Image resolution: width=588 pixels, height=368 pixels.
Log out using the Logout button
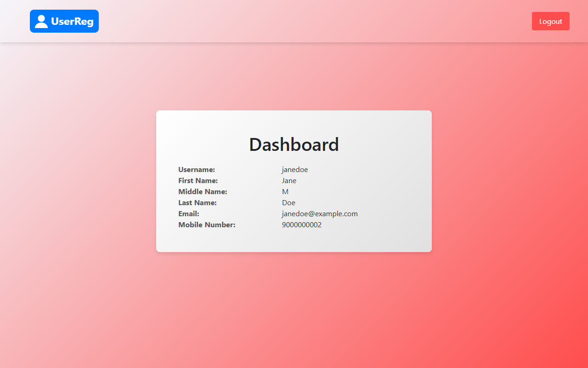coord(550,21)
